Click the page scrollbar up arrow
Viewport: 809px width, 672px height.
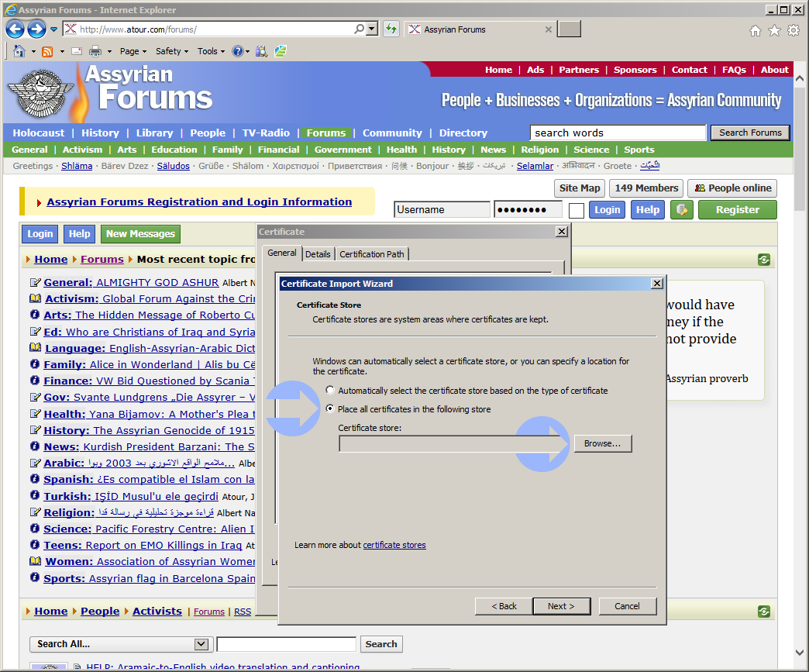[x=800, y=79]
